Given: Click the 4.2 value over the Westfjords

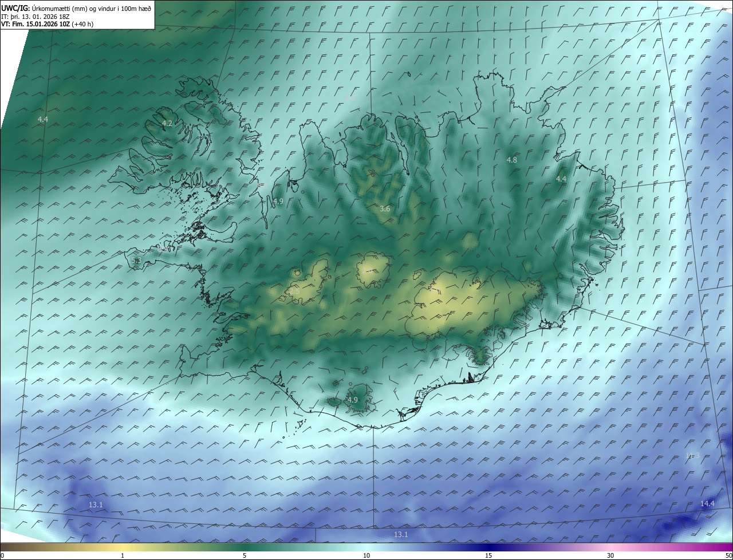Looking at the screenshot, I should 167,123.
